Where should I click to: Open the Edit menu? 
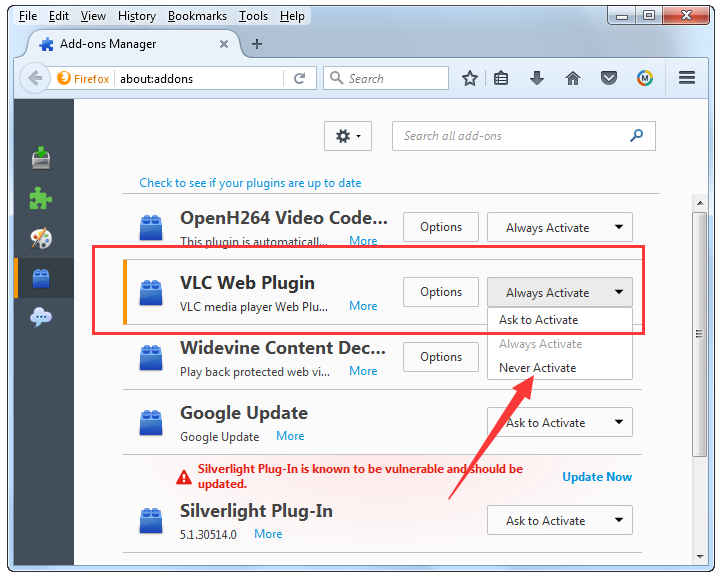click(x=59, y=16)
